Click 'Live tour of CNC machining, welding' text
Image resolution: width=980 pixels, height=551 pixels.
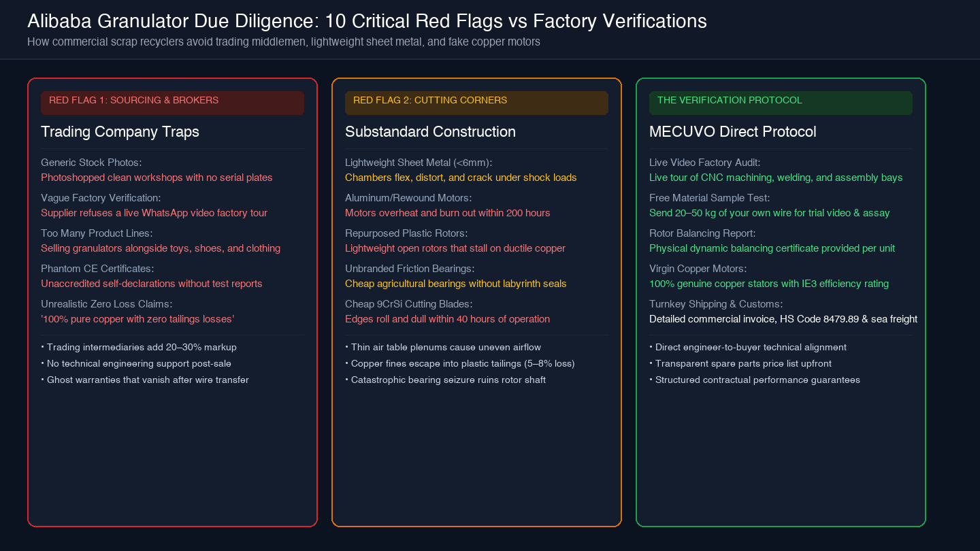pyautogui.click(x=776, y=178)
